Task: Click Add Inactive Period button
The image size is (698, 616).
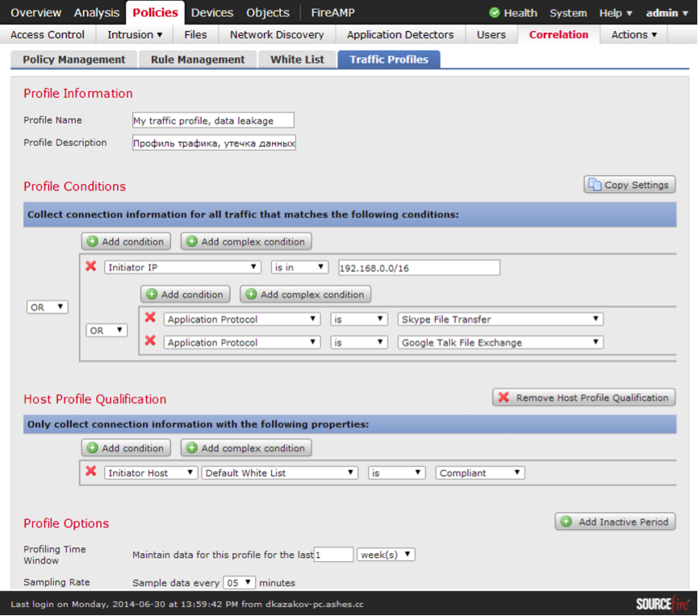Action: (615, 522)
